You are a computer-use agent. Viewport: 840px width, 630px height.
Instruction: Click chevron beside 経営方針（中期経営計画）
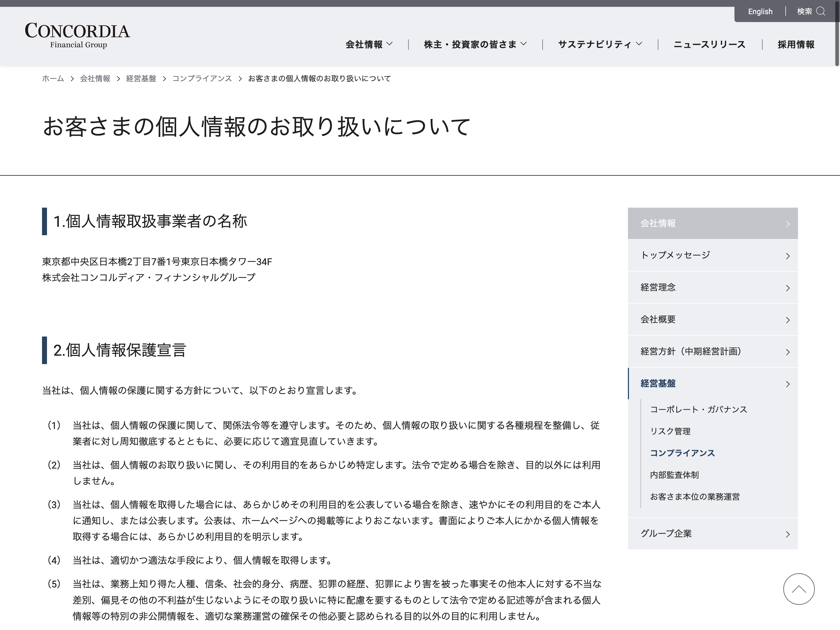tap(787, 352)
